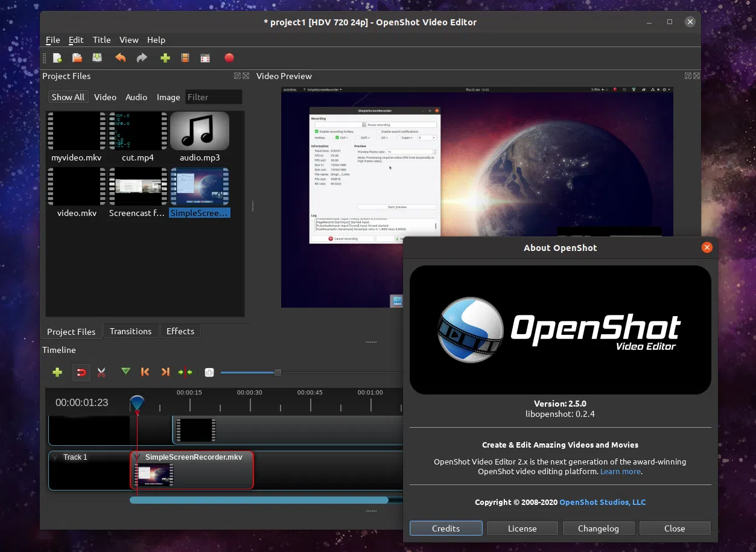Add a new track with the plus icon

click(57, 372)
